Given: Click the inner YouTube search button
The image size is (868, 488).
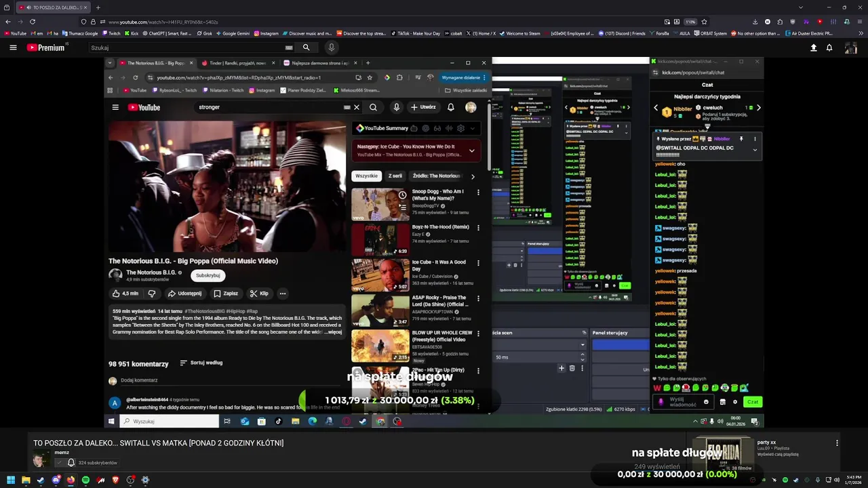Looking at the screenshot, I should pos(373,107).
